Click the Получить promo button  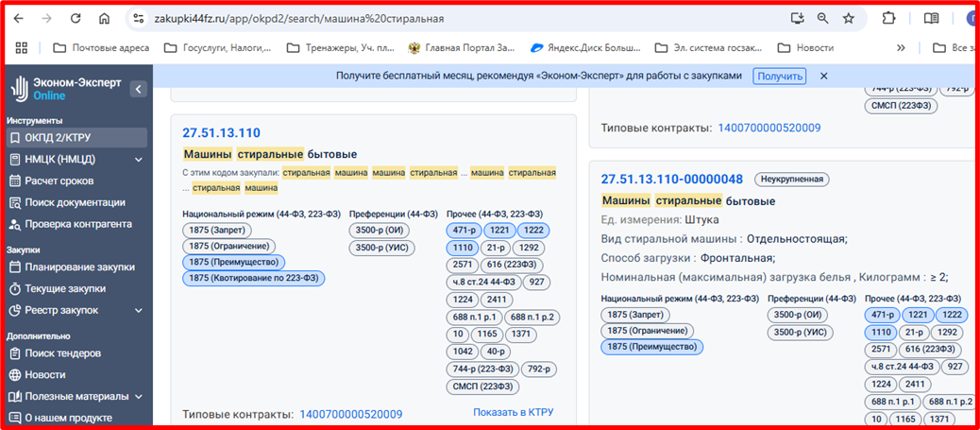point(779,77)
